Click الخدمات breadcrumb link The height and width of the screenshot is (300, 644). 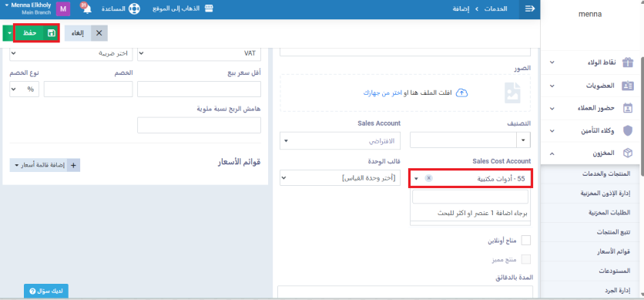point(496,8)
